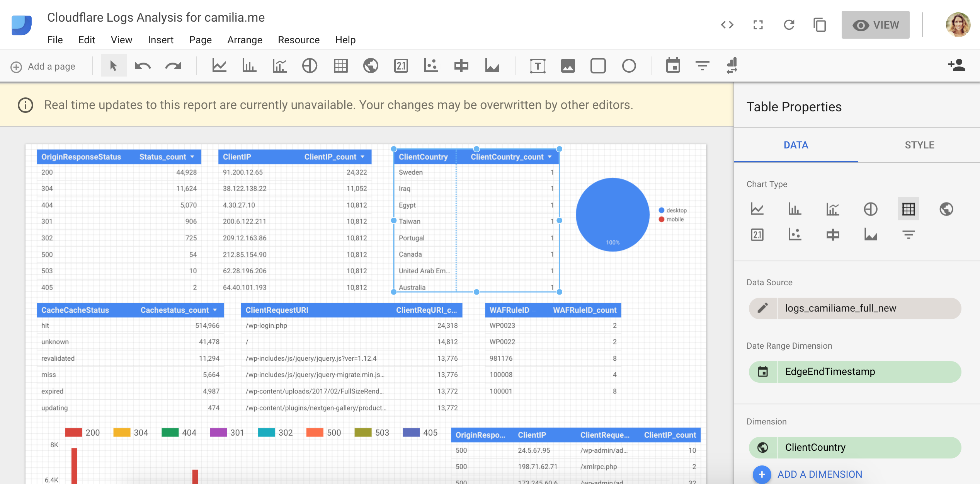Open the Resource menu
This screenshot has height=484, width=980.
(299, 40)
